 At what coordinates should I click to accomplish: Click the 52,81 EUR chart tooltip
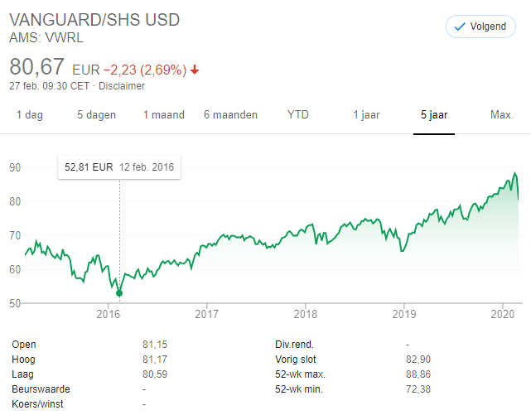[119, 167]
